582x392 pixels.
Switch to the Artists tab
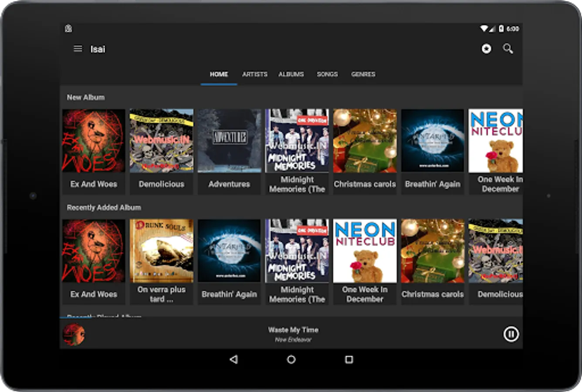[x=255, y=74]
